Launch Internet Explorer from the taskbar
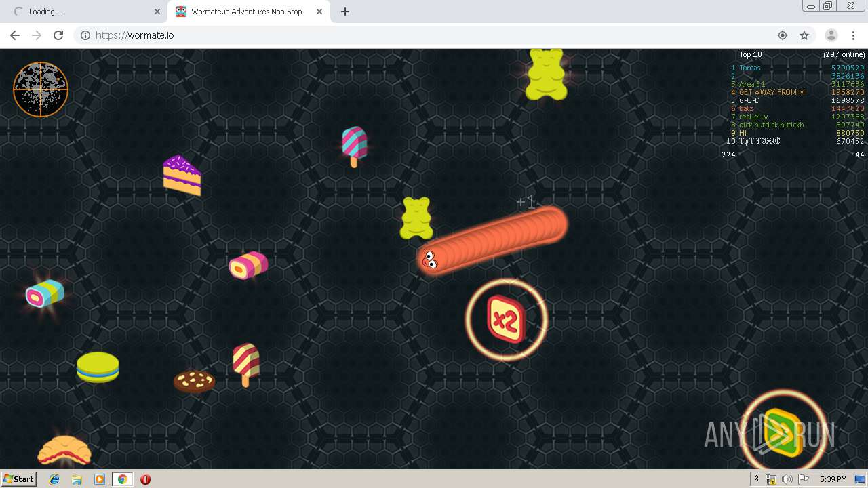Viewport: 868px width, 488px height. (54, 479)
